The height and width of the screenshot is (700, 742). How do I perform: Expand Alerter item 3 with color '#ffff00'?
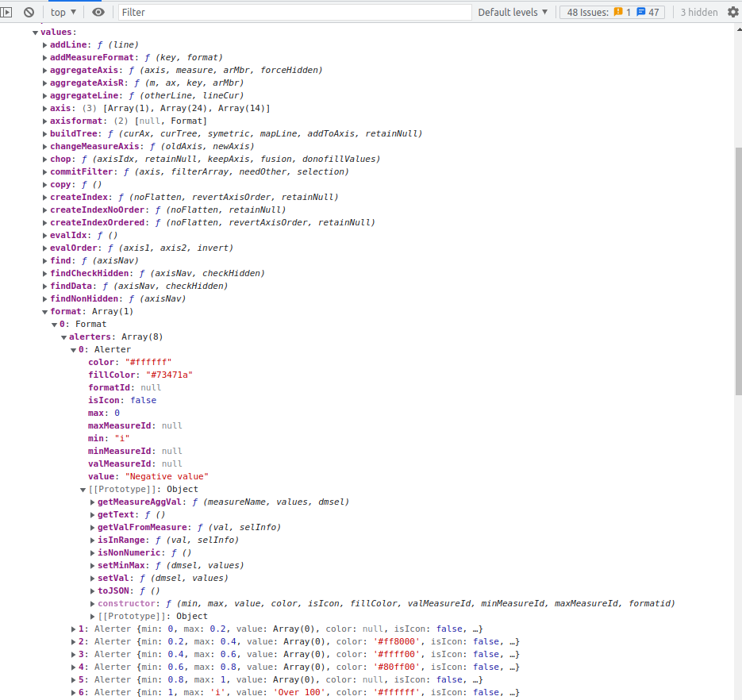pos(74,654)
